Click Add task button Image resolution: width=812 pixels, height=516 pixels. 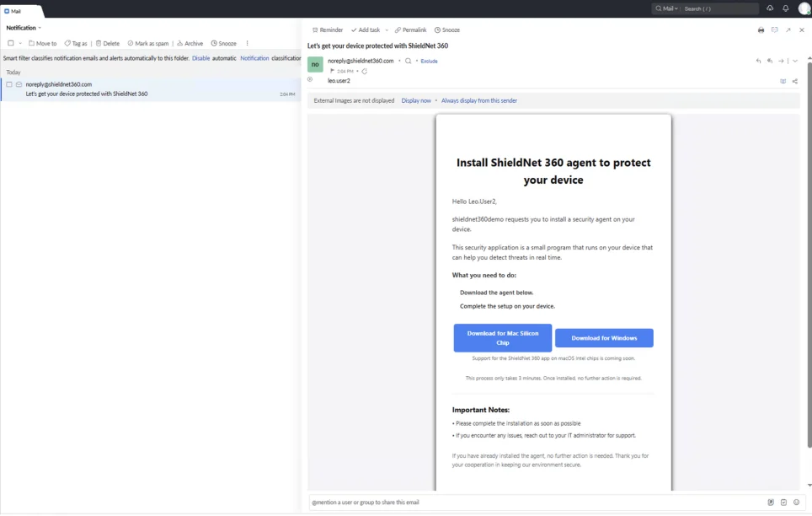366,30
